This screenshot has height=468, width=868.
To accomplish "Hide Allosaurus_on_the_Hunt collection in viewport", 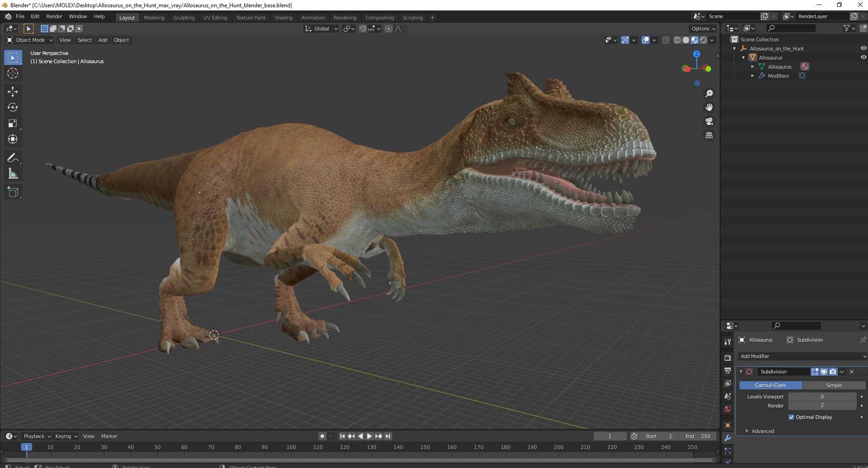I will coord(863,48).
